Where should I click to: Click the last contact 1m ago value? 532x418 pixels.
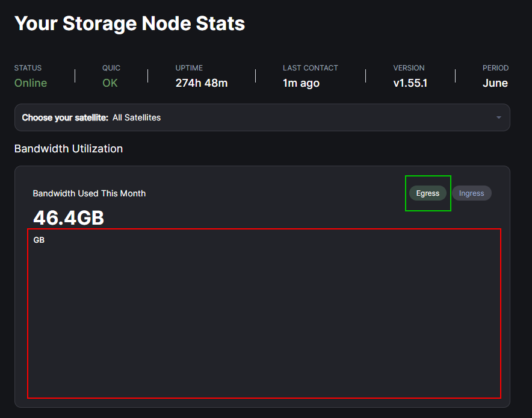301,83
